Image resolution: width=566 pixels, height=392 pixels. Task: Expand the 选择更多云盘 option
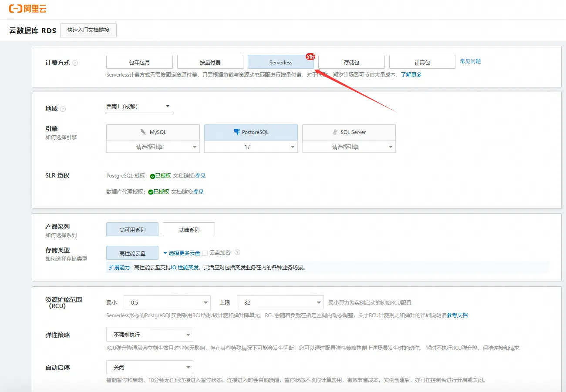pyautogui.click(x=182, y=253)
